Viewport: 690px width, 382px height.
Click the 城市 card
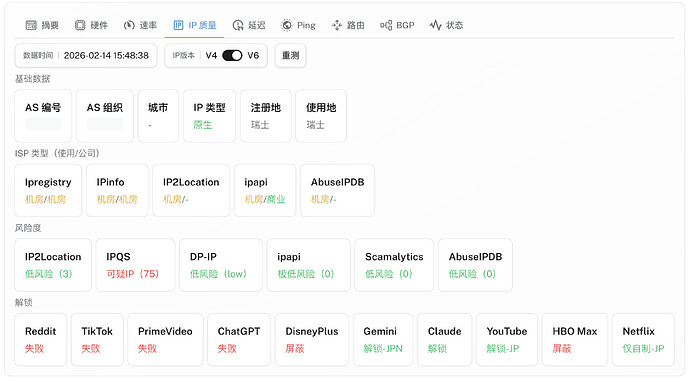158,116
